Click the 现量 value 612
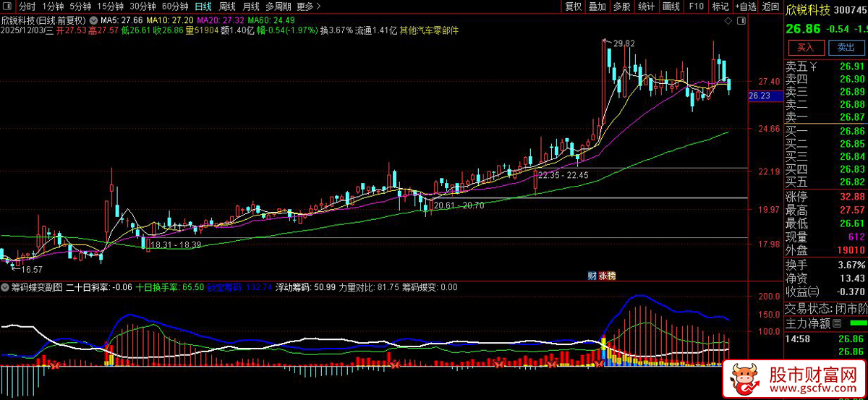This screenshot has height=400, width=868. click(x=857, y=237)
